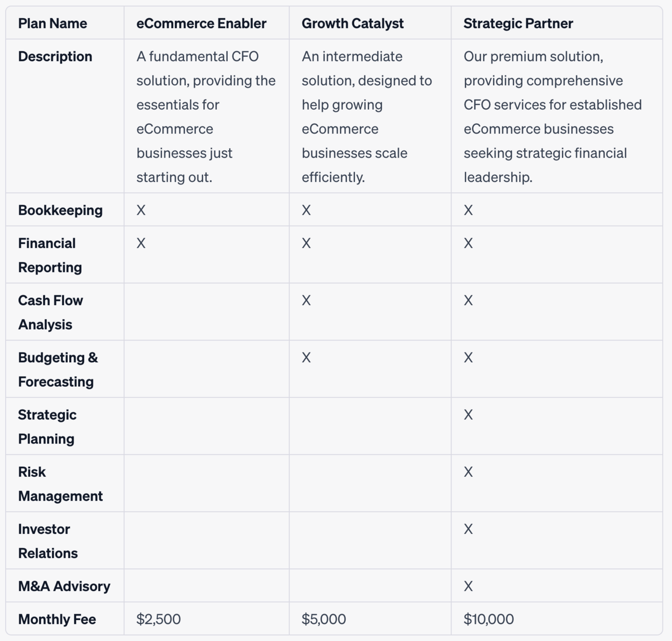This screenshot has height=641, width=672.
Task: Click the $5,000 monthly fee value
Action: pyautogui.click(x=324, y=619)
